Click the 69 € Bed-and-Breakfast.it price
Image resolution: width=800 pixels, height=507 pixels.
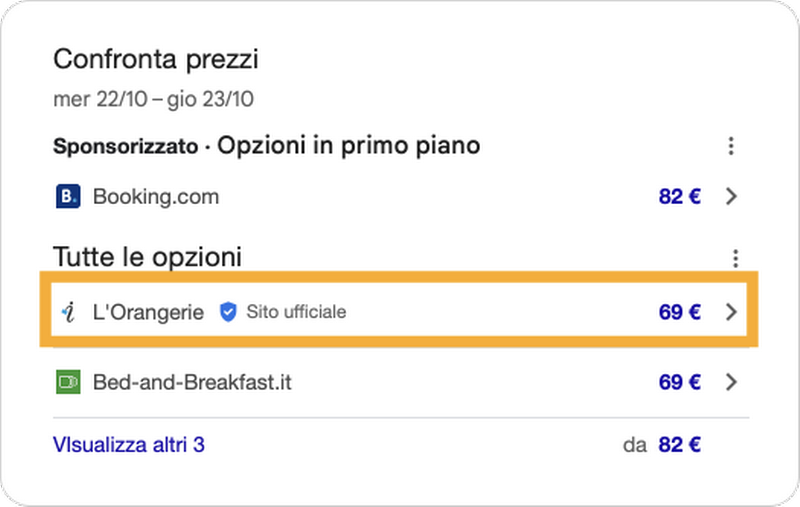679,381
